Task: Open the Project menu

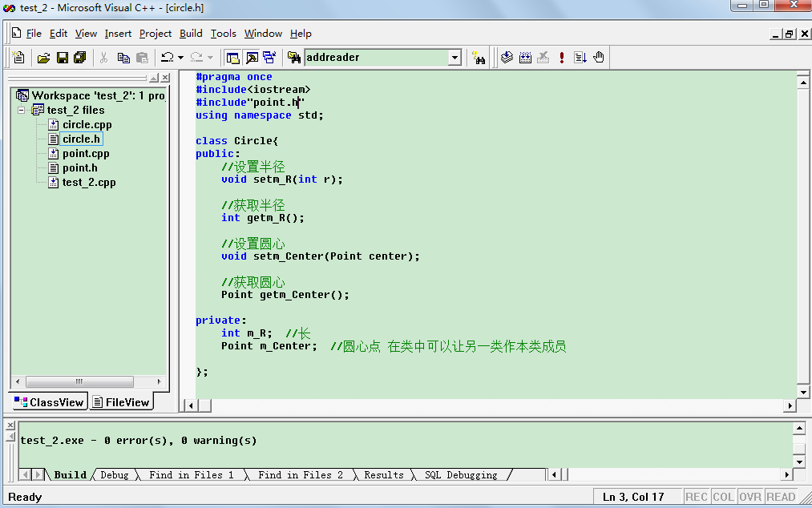Action: pos(156,34)
